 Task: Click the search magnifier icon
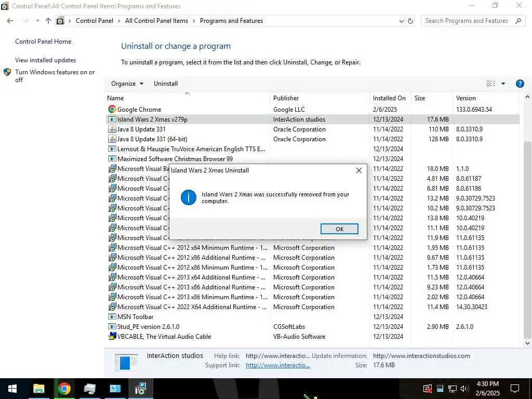pyautogui.click(x=518, y=21)
